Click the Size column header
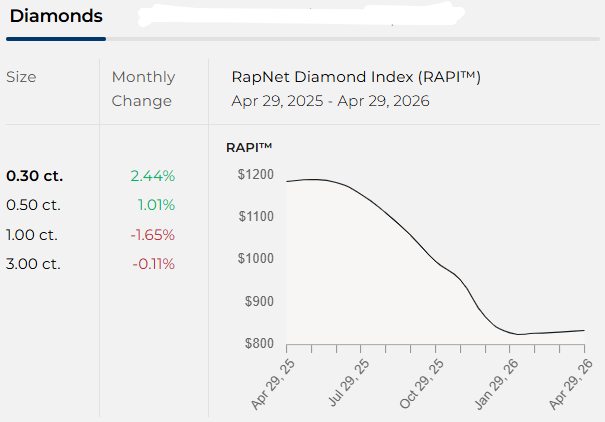 (22, 77)
